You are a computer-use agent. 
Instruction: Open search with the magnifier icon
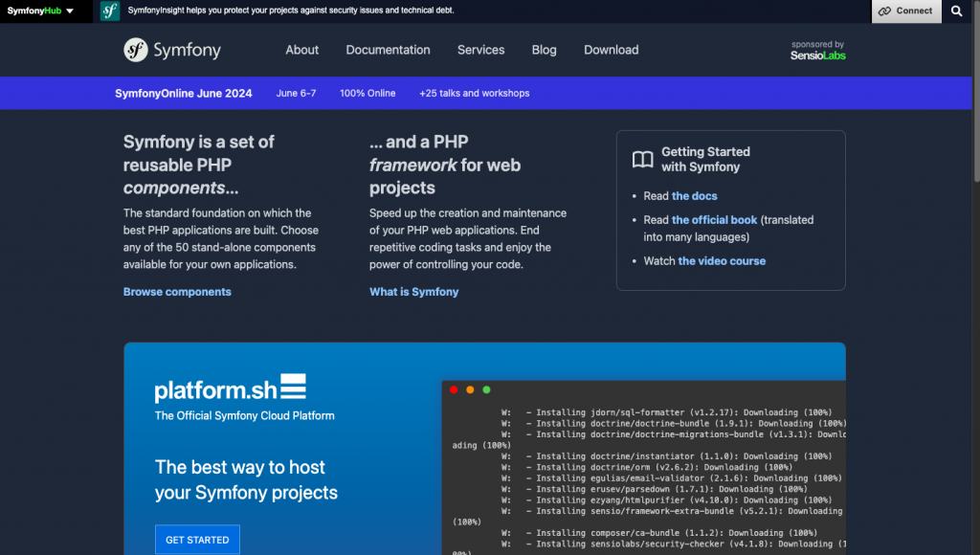(x=956, y=11)
